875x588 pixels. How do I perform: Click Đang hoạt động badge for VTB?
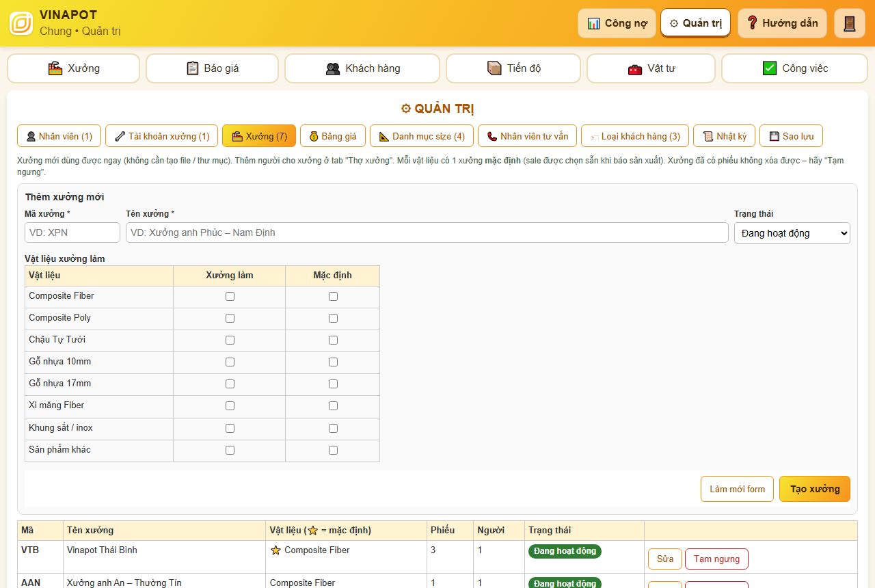pos(565,551)
